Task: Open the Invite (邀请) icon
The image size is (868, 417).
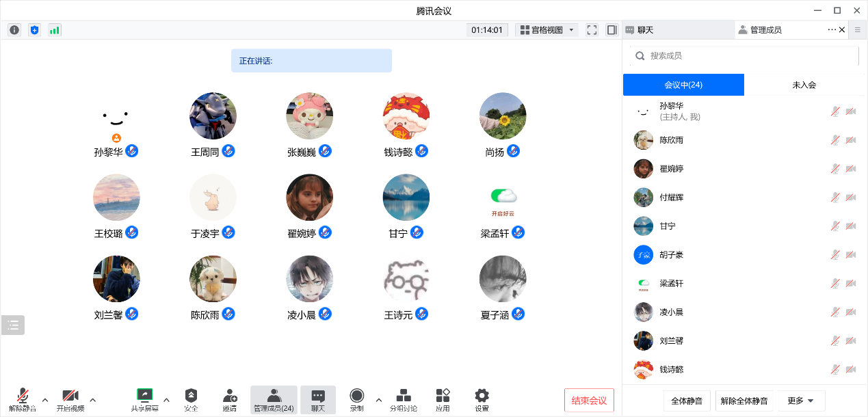Action: coord(230,396)
